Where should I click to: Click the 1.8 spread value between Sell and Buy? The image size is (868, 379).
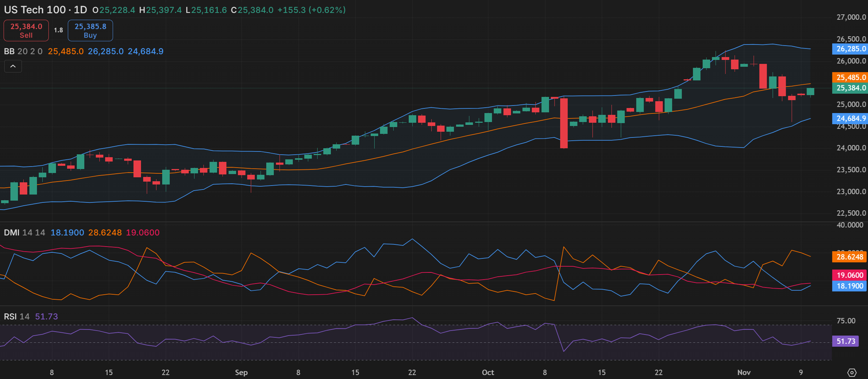coord(58,30)
